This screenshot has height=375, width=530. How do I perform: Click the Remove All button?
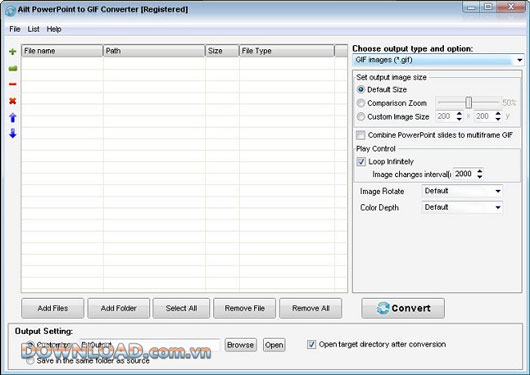(311, 308)
